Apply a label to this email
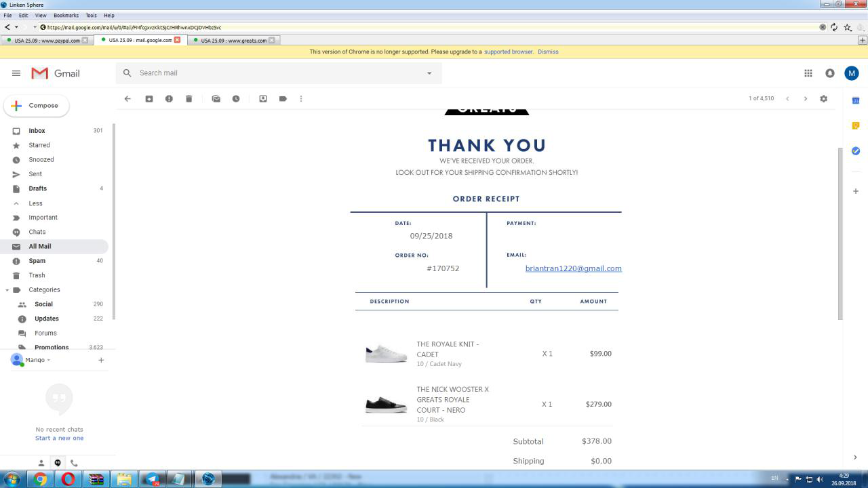868x488 pixels. tap(283, 99)
